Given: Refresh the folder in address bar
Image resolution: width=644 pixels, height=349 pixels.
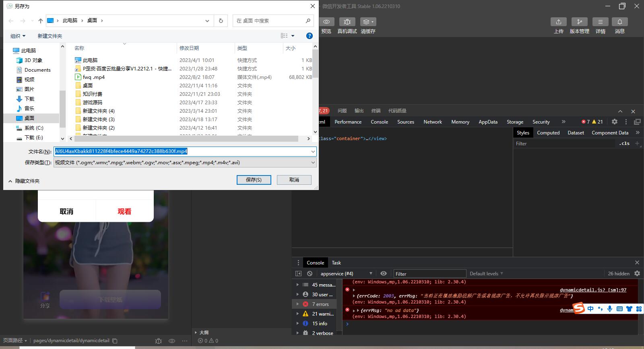Looking at the screenshot, I should pos(221,21).
